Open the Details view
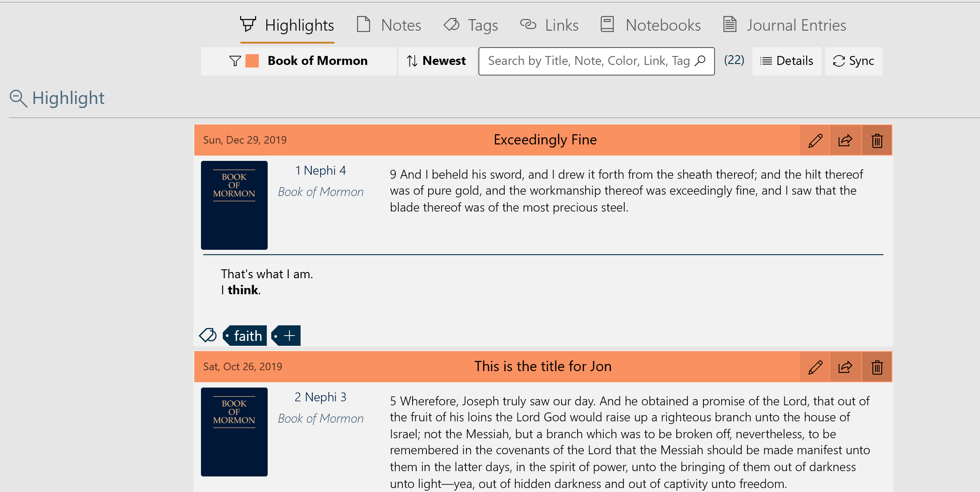 click(x=787, y=61)
